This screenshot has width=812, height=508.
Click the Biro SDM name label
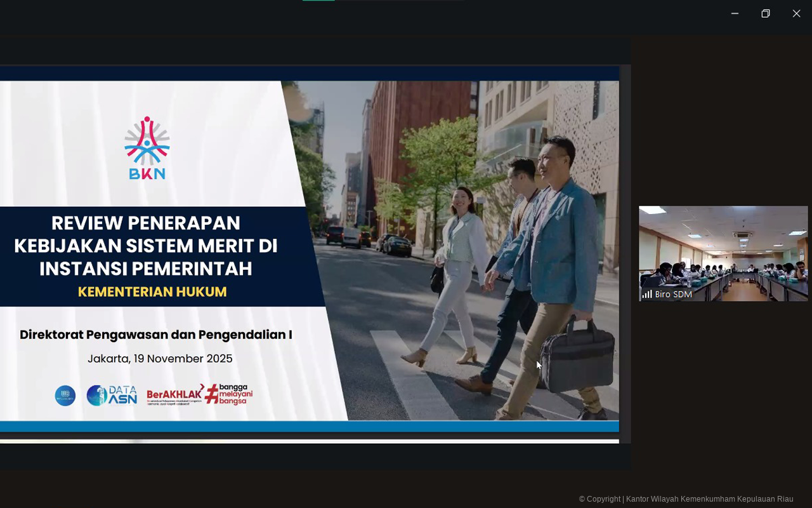click(x=672, y=294)
